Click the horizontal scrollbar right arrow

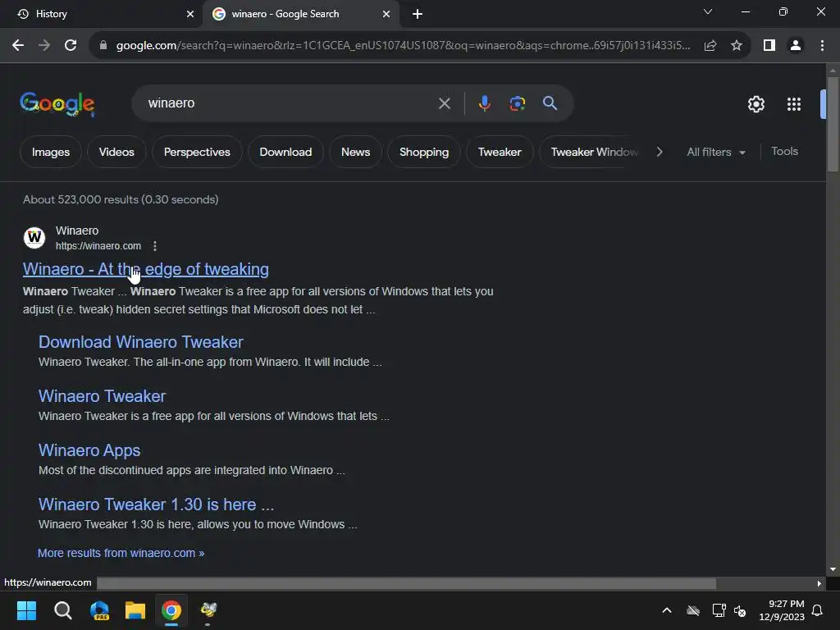tap(819, 583)
